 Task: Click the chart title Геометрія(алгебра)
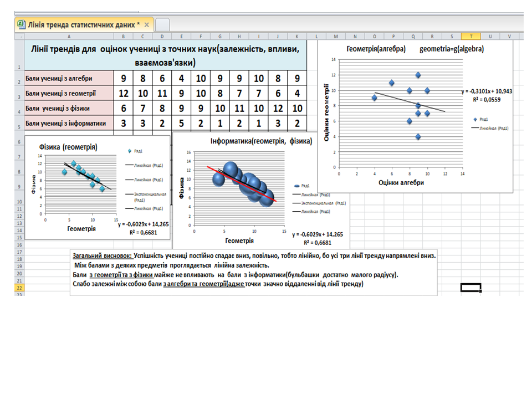(x=376, y=49)
